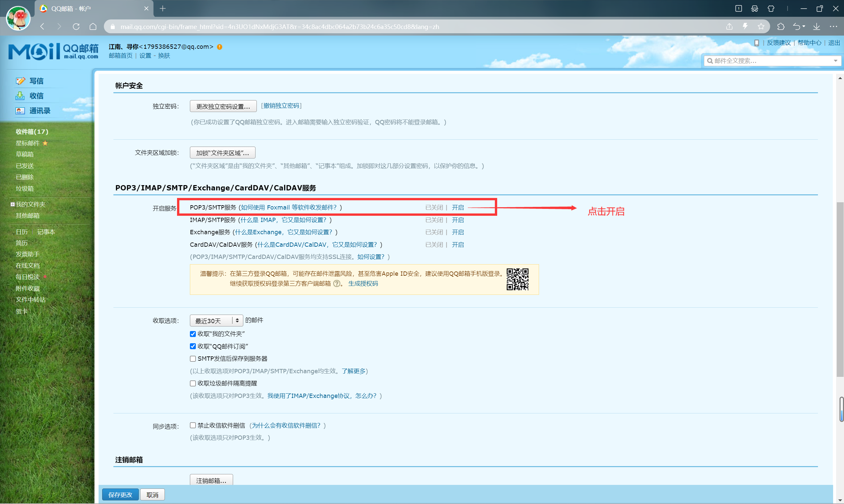Open the mail search box dropdown arrow
This screenshot has height=504, width=844.
tap(835, 61)
